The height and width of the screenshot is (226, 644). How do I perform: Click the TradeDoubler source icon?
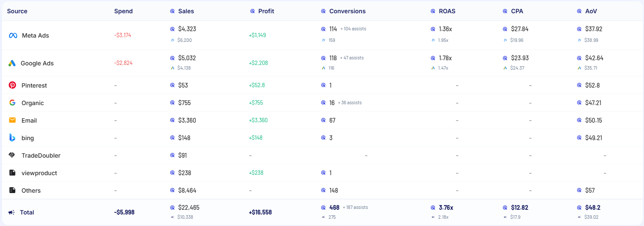click(x=12, y=156)
